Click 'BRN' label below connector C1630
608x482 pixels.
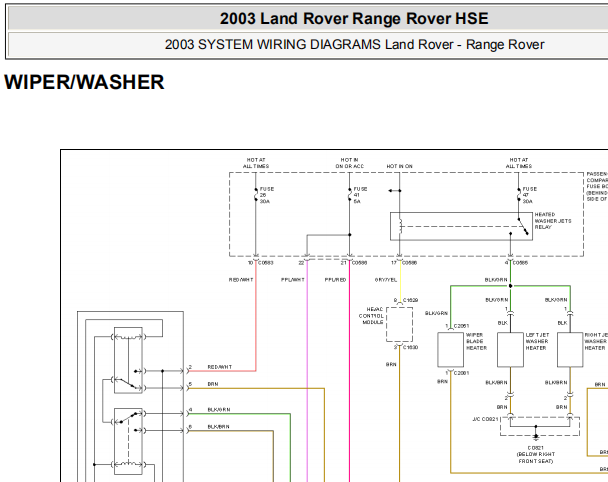391,364
